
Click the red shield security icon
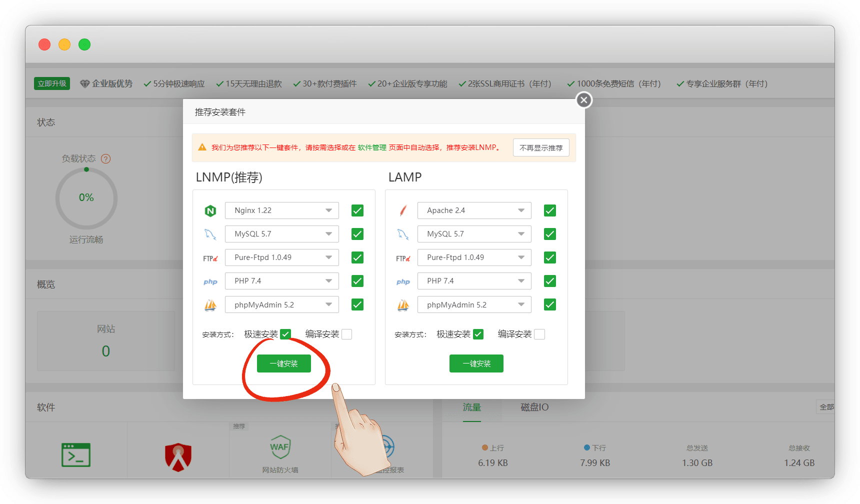178,457
